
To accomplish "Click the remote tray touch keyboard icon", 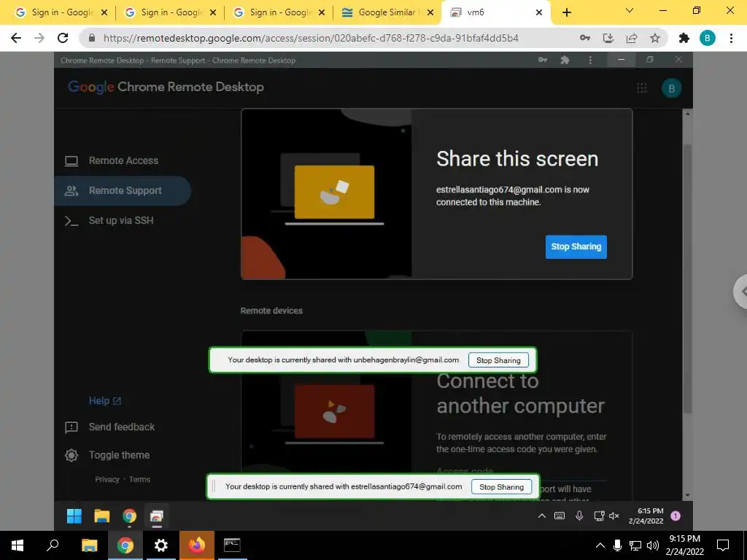I will coord(560,516).
